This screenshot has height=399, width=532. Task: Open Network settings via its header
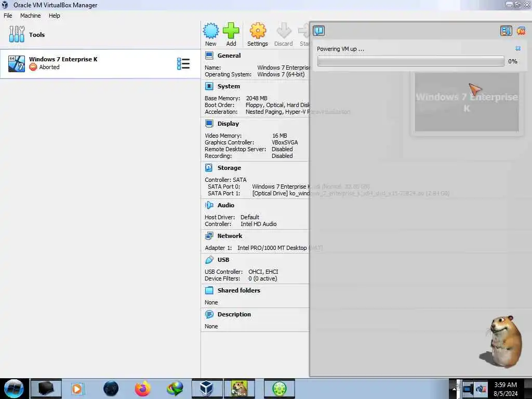click(x=230, y=235)
